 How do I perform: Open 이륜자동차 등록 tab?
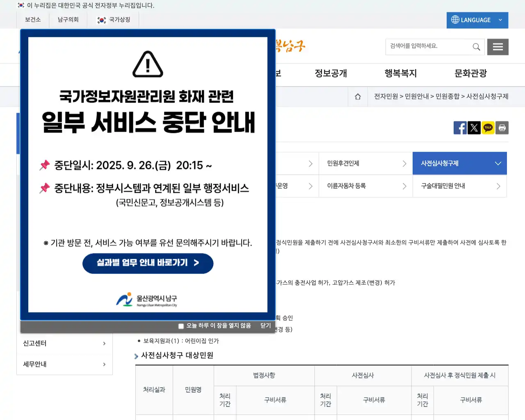(366, 186)
